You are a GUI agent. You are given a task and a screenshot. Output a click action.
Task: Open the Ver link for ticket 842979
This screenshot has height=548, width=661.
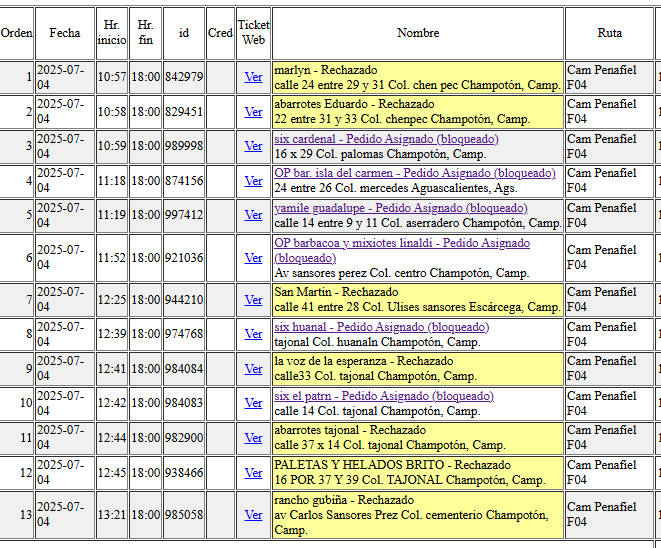[x=254, y=77]
